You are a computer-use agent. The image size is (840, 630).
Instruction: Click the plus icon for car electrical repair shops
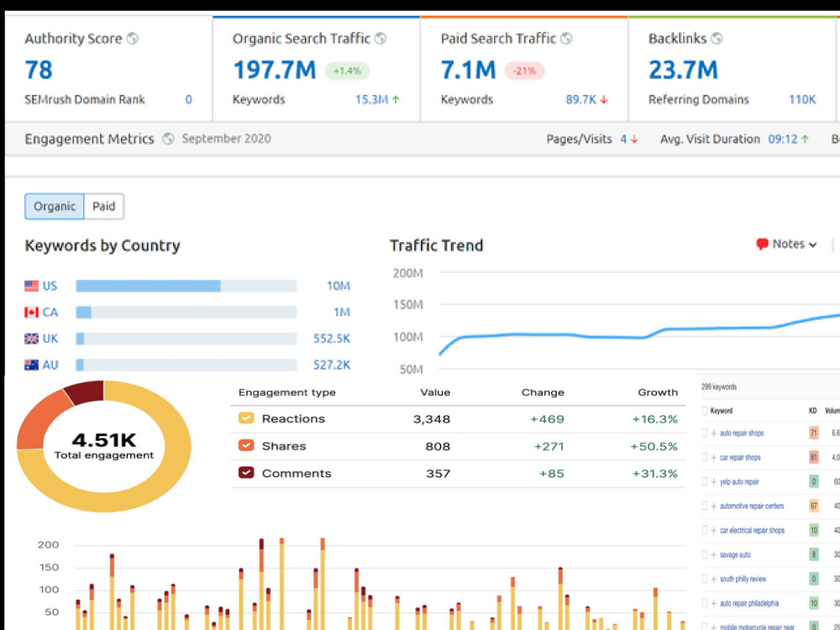click(x=713, y=530)
